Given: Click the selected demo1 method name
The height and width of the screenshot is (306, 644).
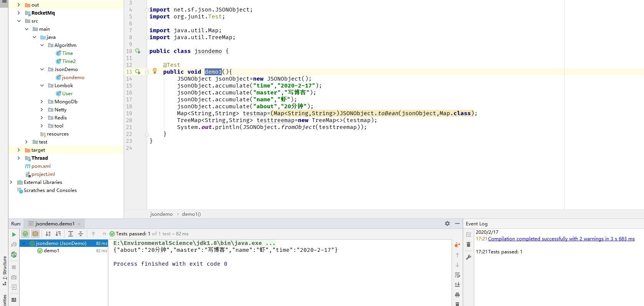Looking at the screenshot, I should coord(213,72).
